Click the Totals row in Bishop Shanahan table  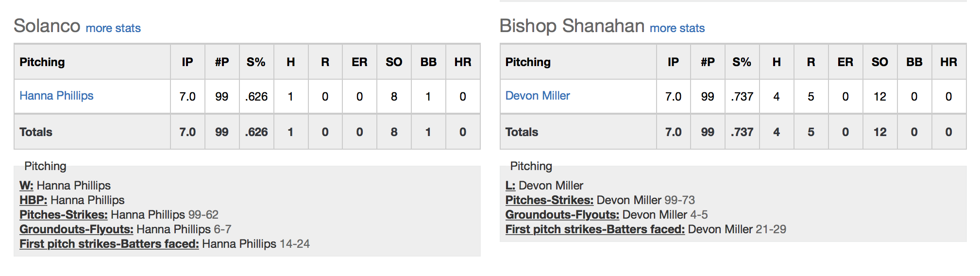733,132
